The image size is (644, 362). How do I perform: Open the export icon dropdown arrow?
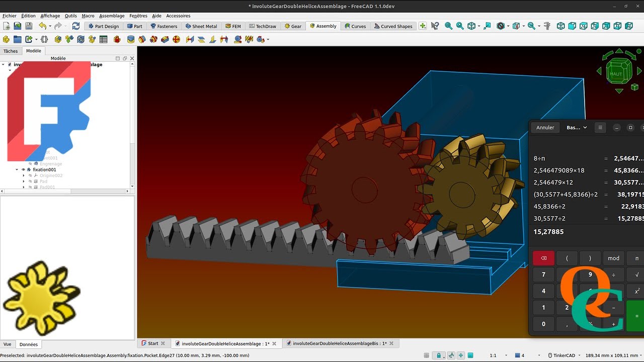tap(36, 39)
